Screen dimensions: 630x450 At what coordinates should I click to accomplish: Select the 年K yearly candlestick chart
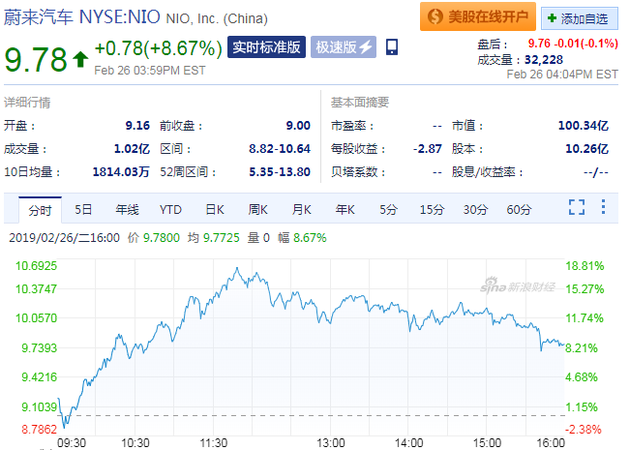(345, 209)
